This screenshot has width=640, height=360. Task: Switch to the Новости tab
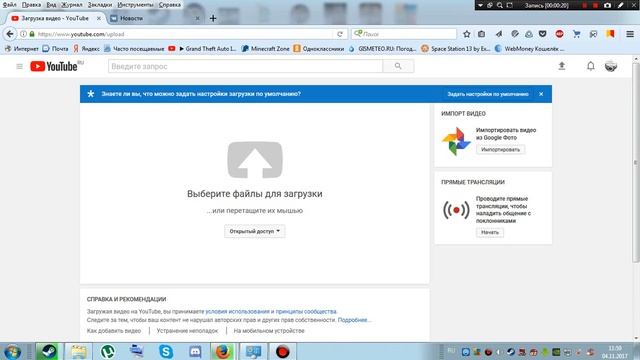[156, 18]
